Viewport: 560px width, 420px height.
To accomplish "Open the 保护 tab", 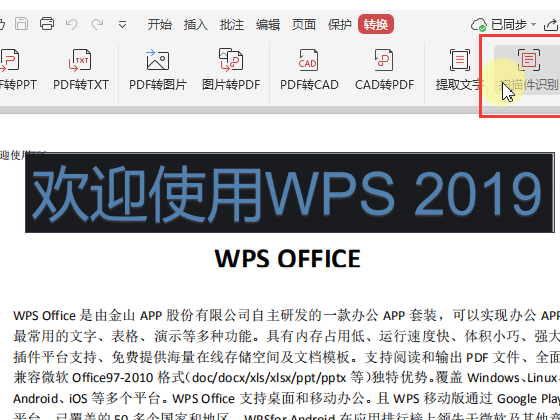I will coord(340,25).
